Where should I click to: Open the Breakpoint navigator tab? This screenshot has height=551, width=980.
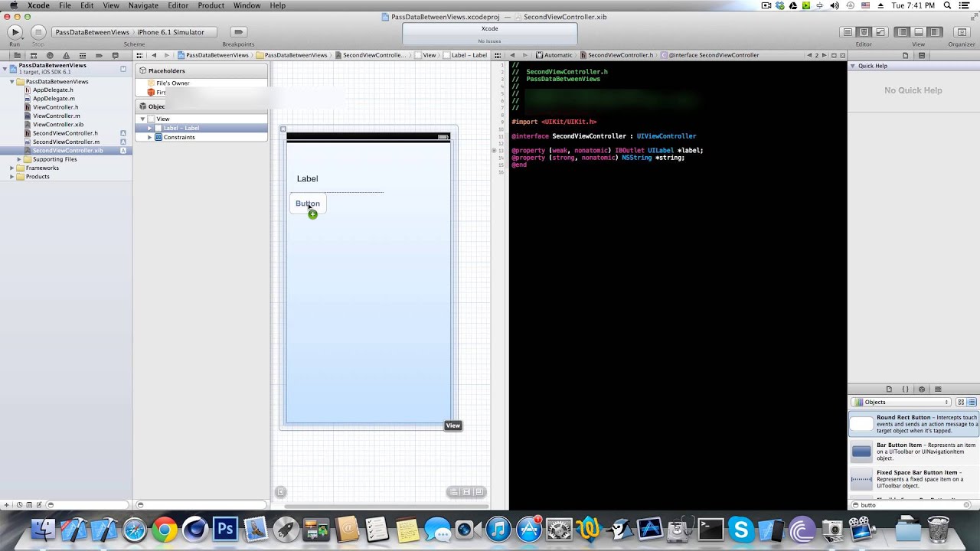(99, 55)
